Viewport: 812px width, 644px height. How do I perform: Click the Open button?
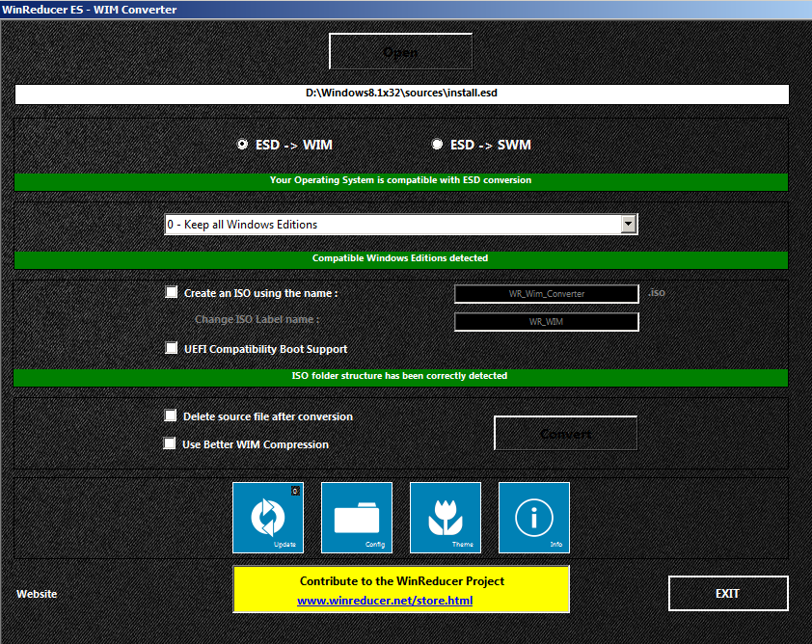coord(400,51)
